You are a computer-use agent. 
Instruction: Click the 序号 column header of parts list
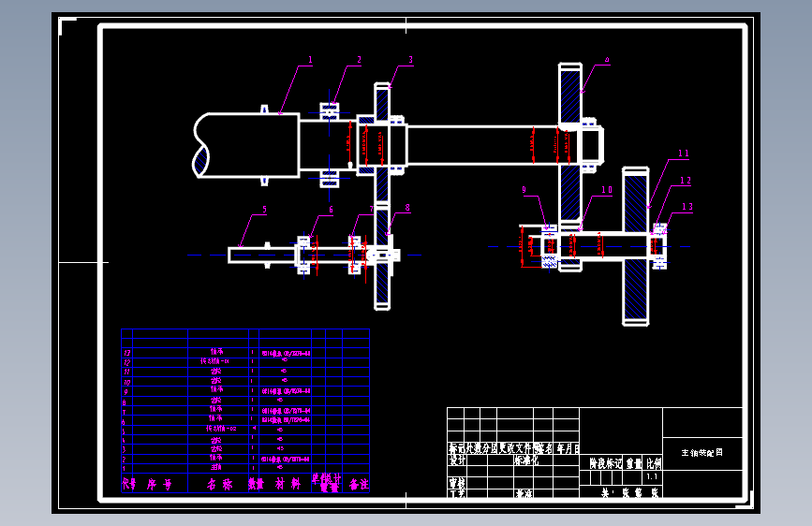(159, 485)
